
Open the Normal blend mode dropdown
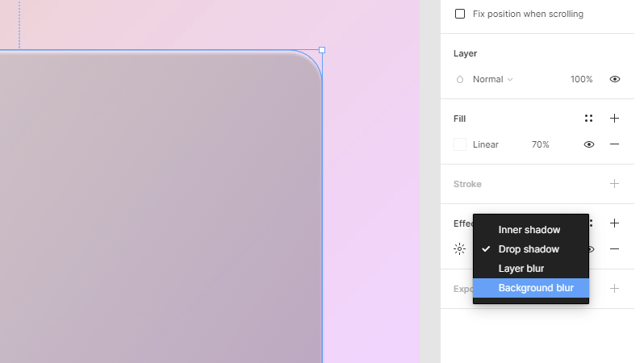click(x=493, y=79)
